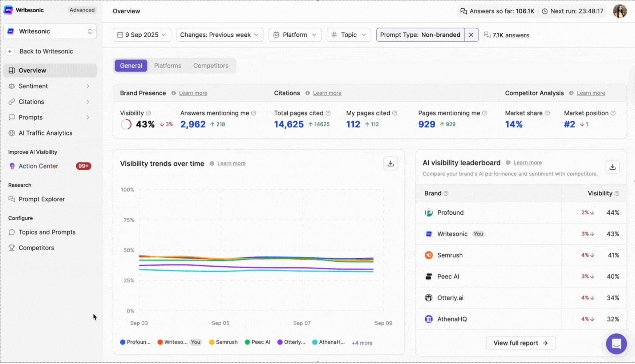Open the Sentiment section in the sidebar
The image size is (635, 364).
(x=33, y=86)
